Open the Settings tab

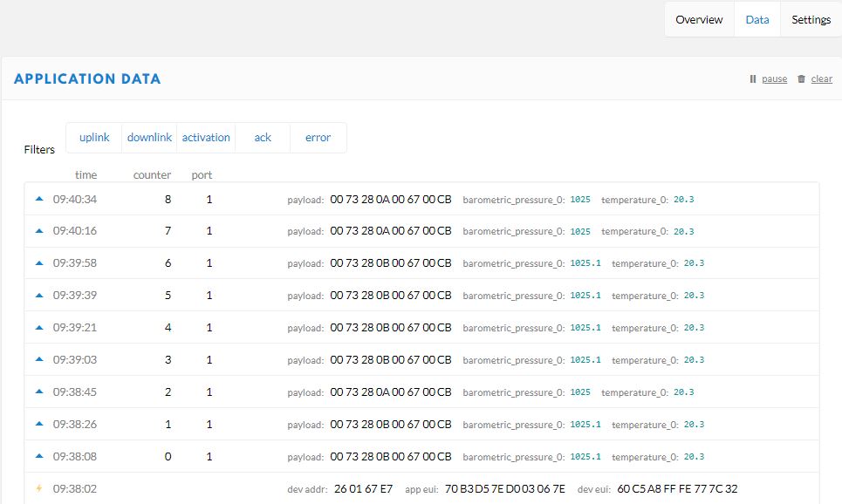811,20
